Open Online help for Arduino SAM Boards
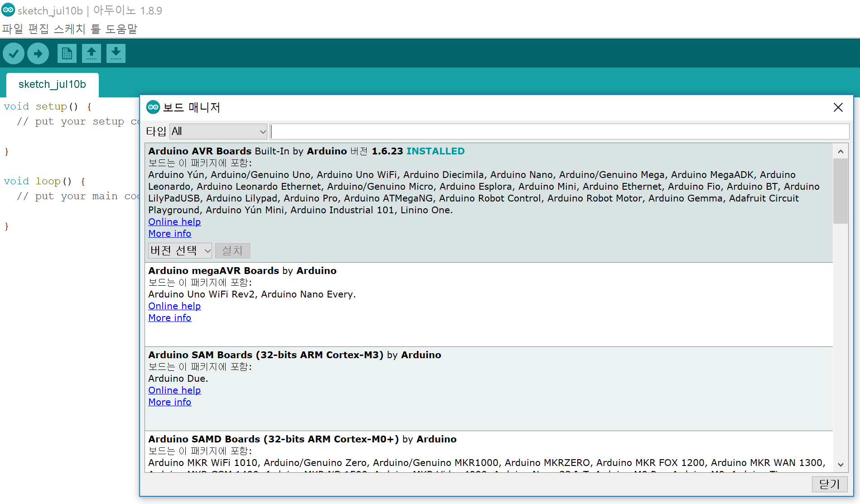860x504 pixels. click(x=174, y=390)
